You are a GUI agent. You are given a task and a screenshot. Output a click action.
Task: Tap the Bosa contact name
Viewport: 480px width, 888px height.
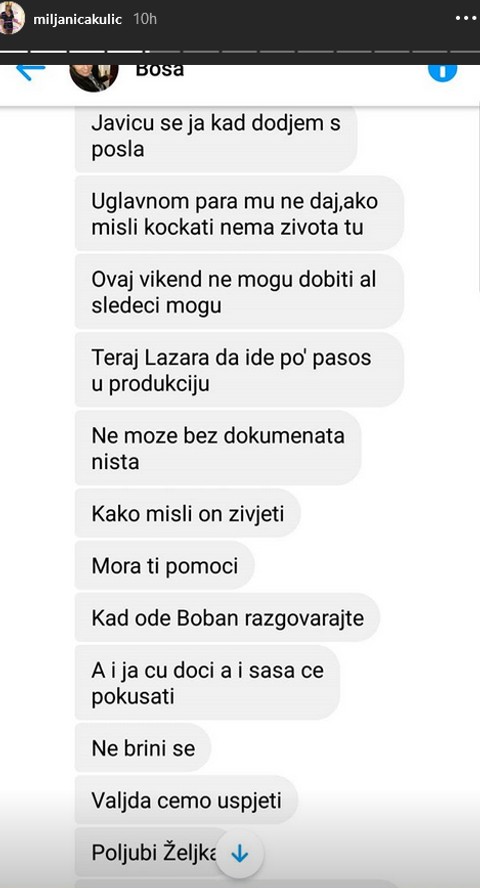tap(160, 70)
